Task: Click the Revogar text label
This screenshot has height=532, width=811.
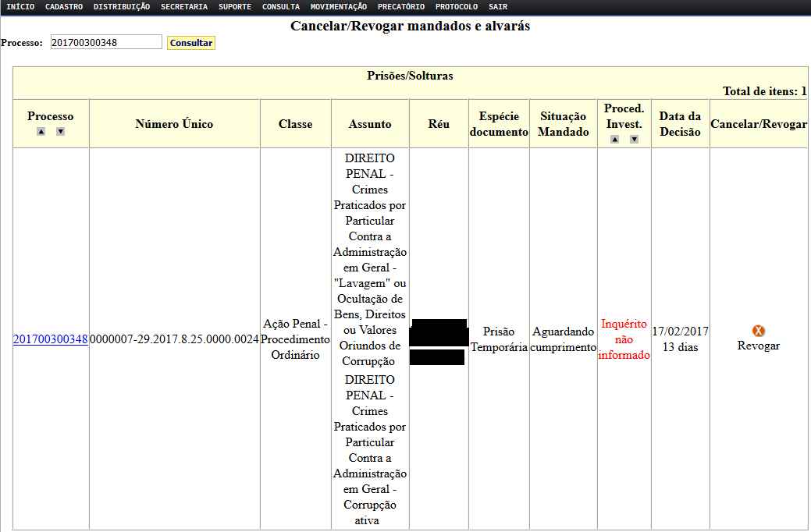Action: pos(758,346)
